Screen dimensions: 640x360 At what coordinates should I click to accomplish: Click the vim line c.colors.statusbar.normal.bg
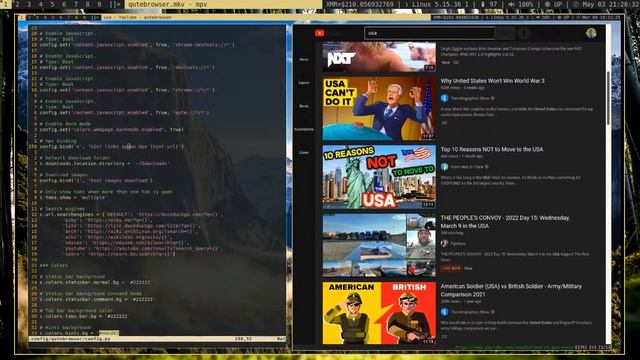95,282
